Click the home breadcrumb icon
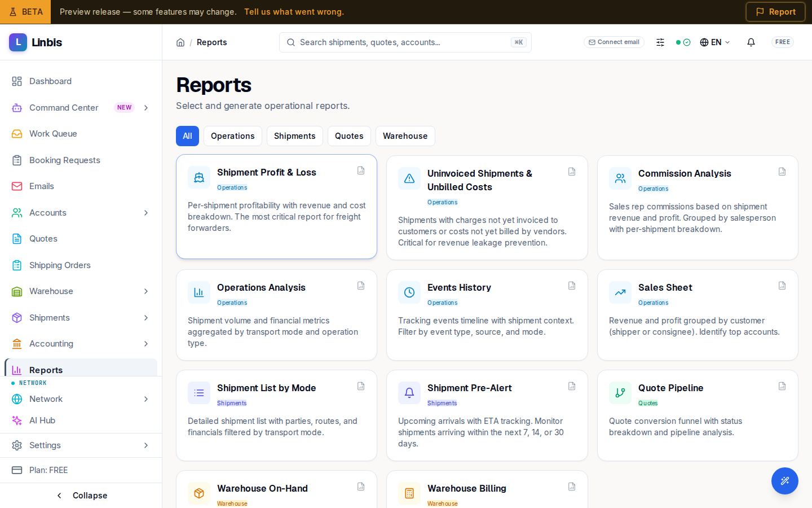The width and height of the screenshot is (812, 508). (180, 42)
